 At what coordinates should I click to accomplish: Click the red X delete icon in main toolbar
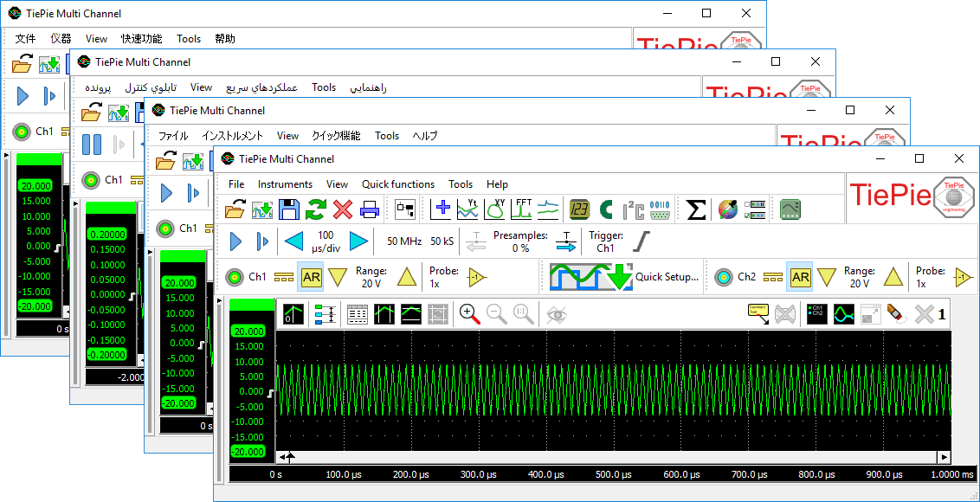pyautogui.click(x=343, y=209)
